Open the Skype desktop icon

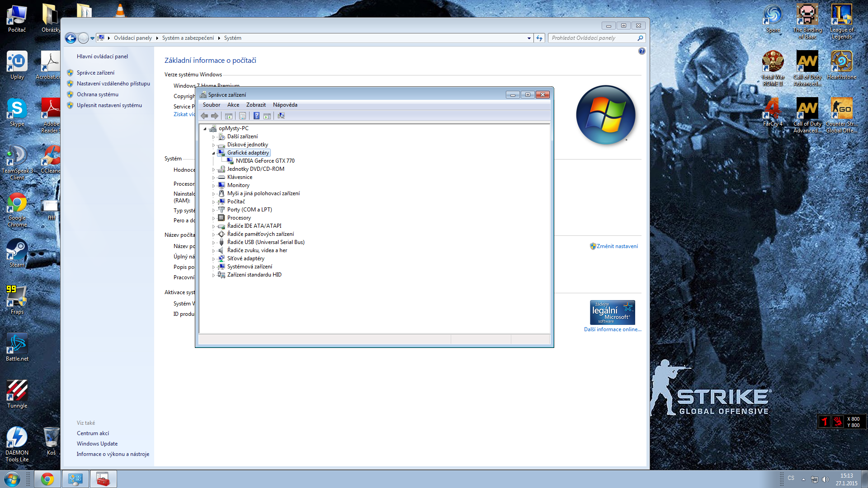17,112
